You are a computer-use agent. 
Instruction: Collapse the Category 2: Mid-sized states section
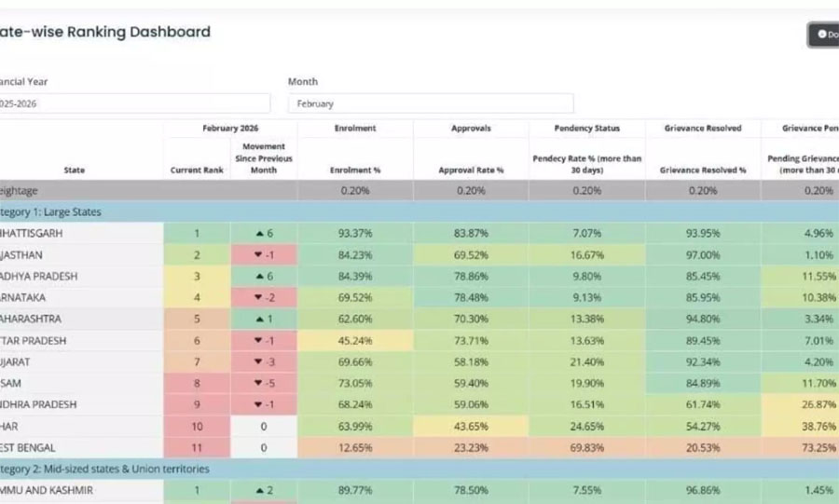click(x=103, y=469)
